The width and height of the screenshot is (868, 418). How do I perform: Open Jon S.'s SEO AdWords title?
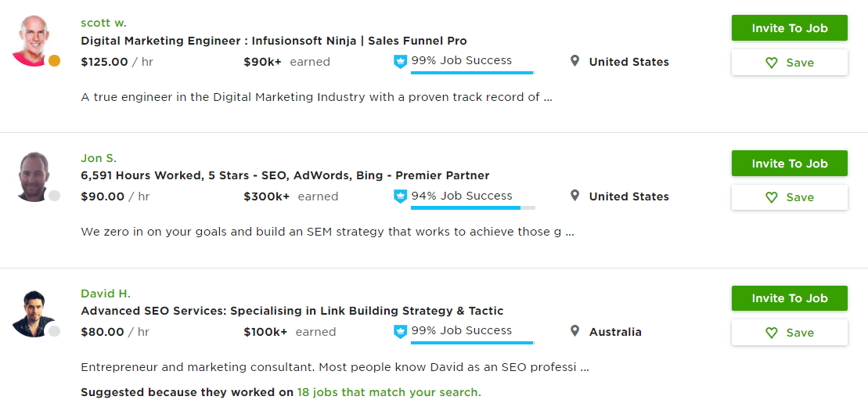[285, 175]
